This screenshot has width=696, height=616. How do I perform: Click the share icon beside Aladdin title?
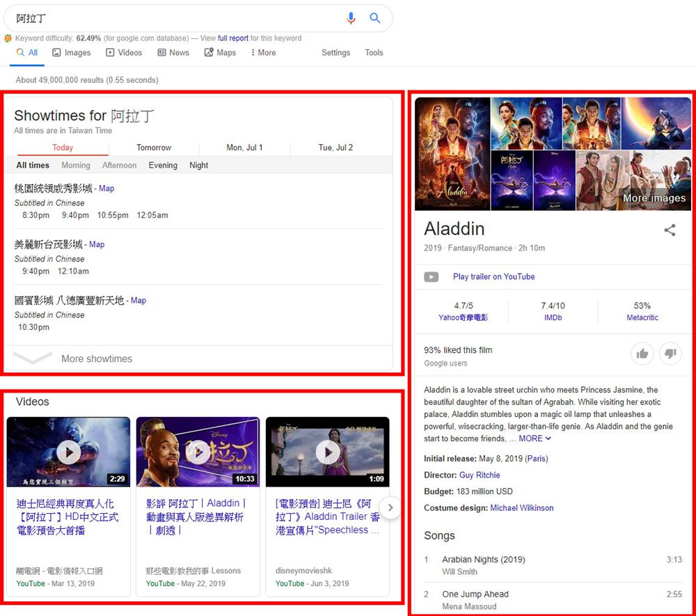(670, 230)
